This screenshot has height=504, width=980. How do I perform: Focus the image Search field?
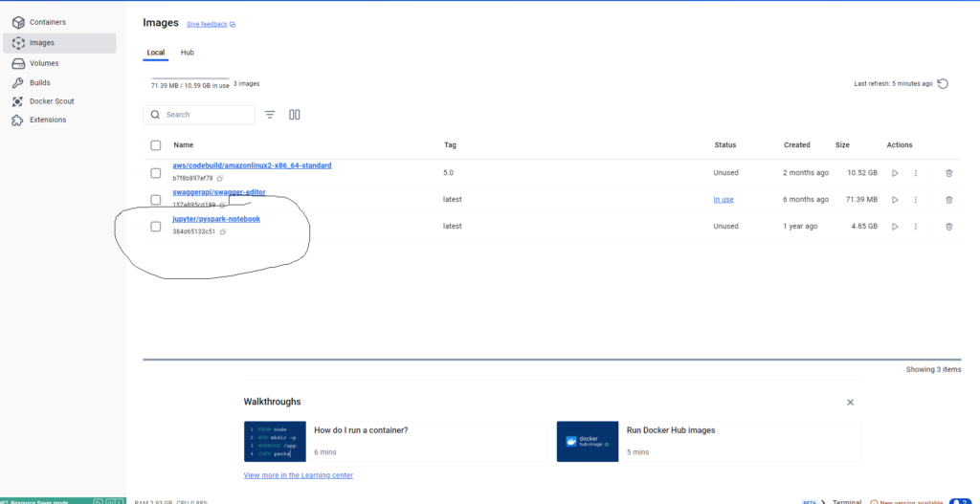(199, 115)
